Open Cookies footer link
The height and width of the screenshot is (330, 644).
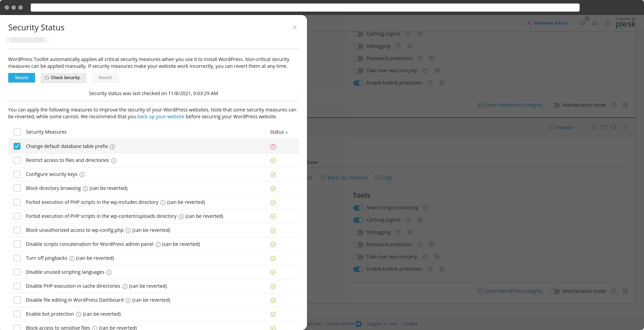[x=410, y=324]
